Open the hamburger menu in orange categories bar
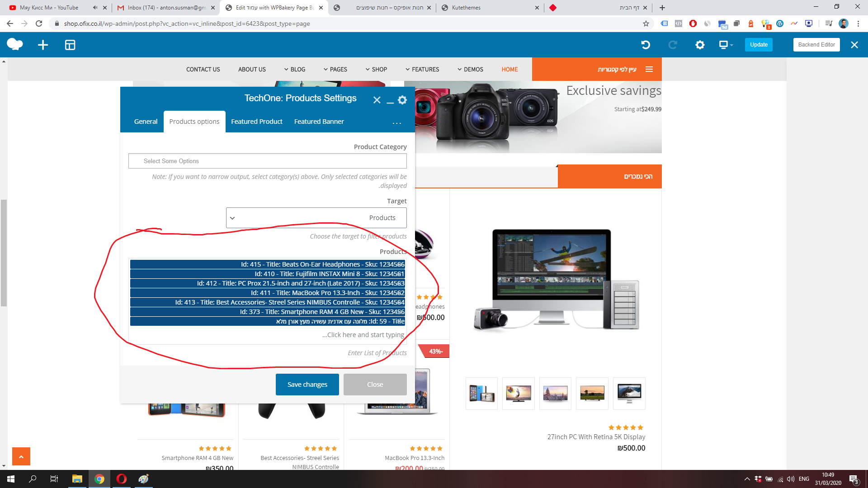 click(x=649, y=69)
